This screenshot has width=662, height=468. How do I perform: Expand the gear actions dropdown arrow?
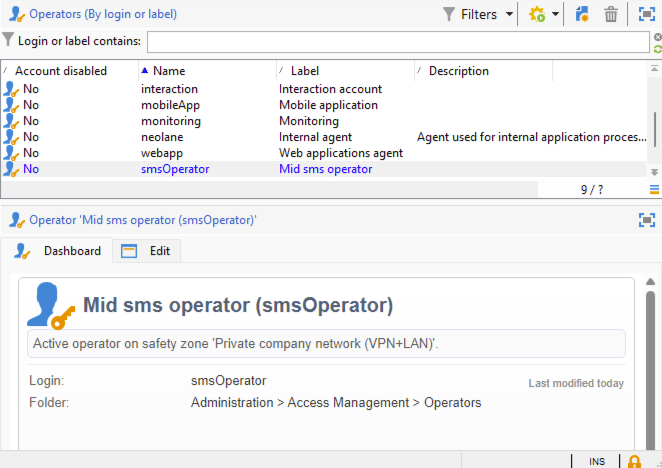click(555, 15)
